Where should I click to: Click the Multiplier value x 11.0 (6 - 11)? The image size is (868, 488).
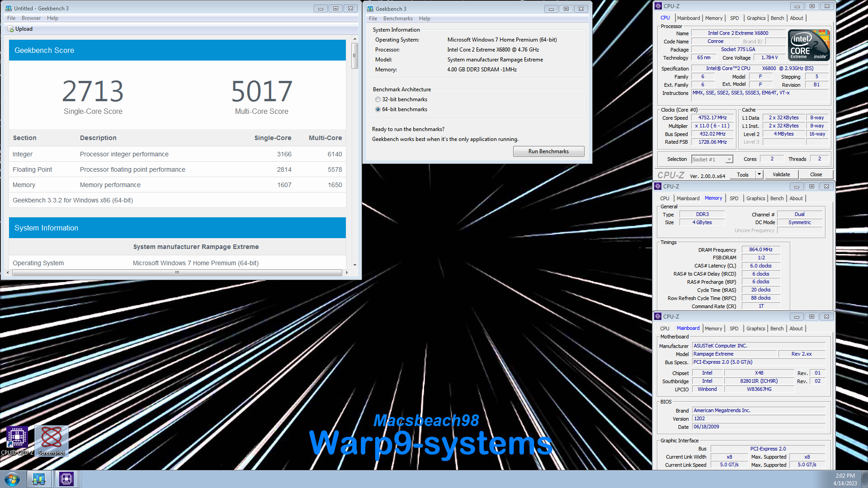click(712, 126)
